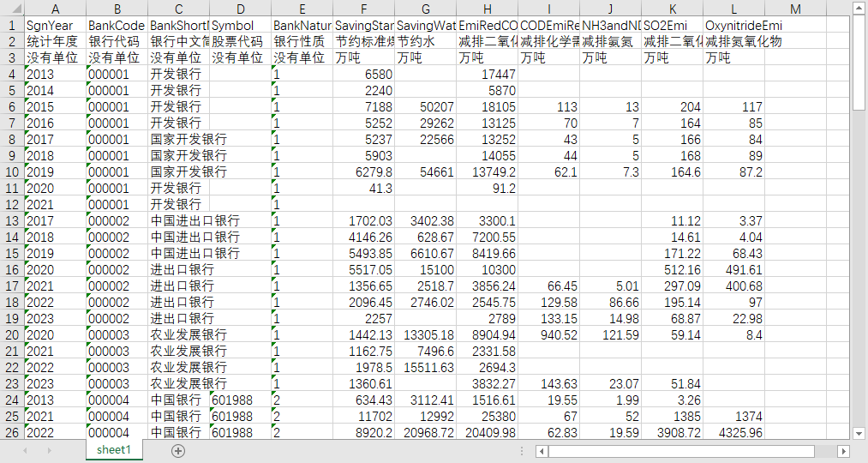Image resolution: width=868 pixels, height=463 pixels.
Task: Select cell with value 940.52
Action: tap(549, 335)
